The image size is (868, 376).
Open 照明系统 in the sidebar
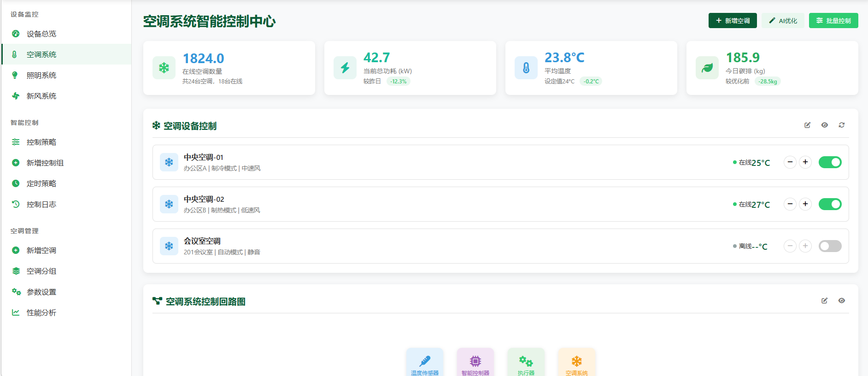[41, 75]
